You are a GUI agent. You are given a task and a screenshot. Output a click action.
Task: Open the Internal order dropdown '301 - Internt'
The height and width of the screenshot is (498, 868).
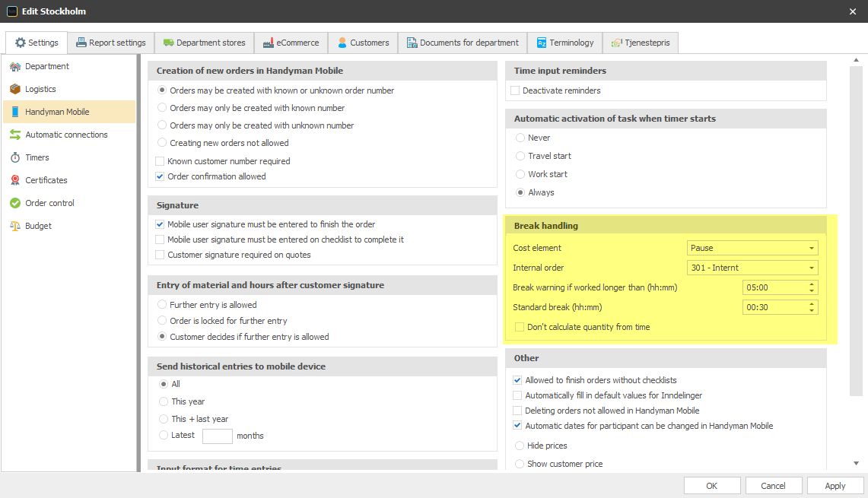coord(752,268)
